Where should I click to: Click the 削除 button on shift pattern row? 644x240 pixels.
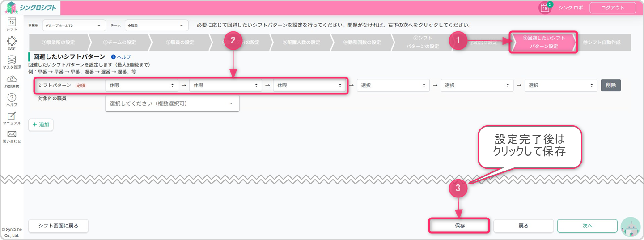(x=610, y=85)
